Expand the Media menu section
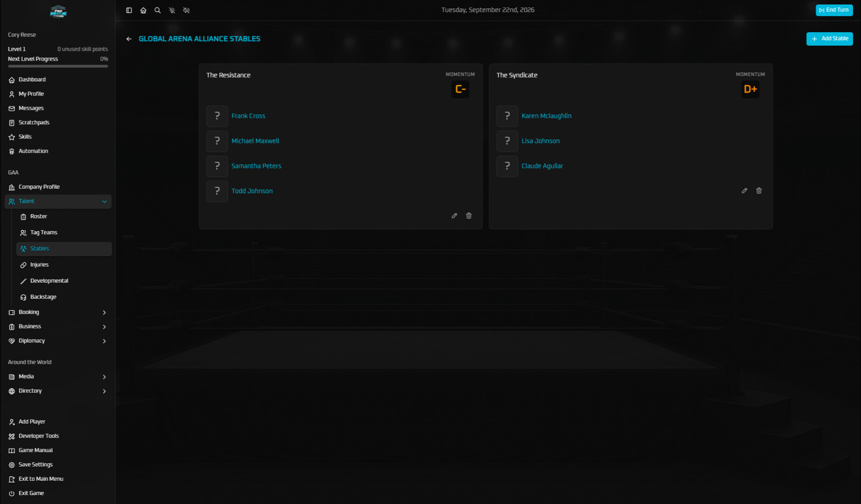This screenshot has width=861, height=504. (x=58, y=377)
